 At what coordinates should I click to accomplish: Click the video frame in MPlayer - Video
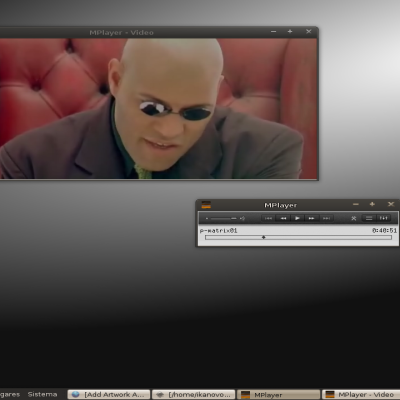pyautogui.click(x=158, y=108)
